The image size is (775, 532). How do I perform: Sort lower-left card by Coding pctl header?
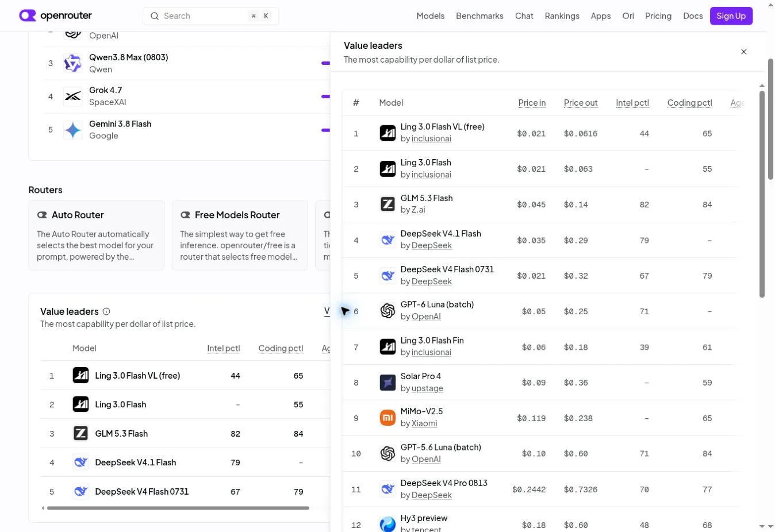[x=281, y=348]
